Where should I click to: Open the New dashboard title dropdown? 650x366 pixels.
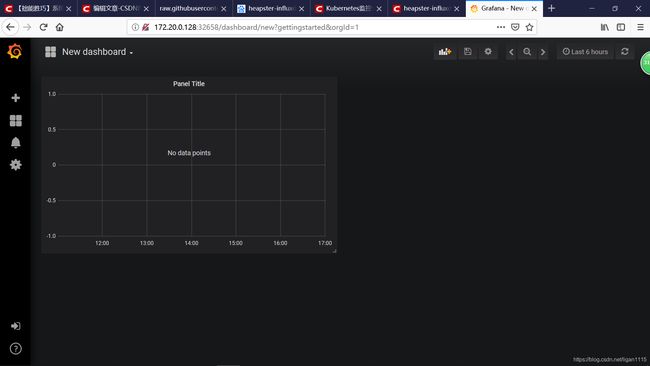point(97,52)
